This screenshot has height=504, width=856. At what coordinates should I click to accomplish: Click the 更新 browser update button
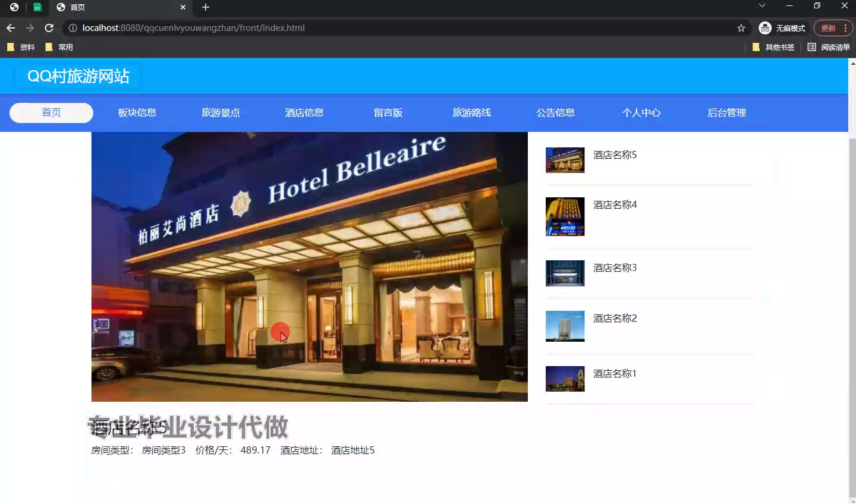[x=833, y=28]
